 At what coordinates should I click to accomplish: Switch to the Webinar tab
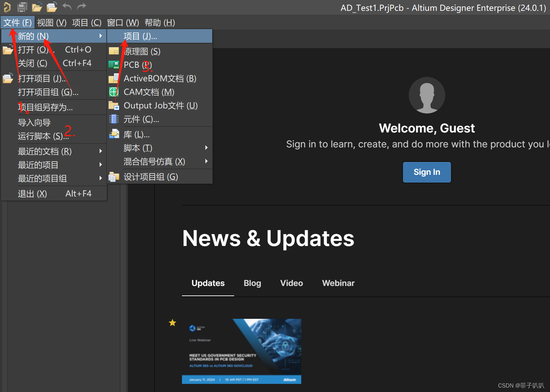(338, 283)
